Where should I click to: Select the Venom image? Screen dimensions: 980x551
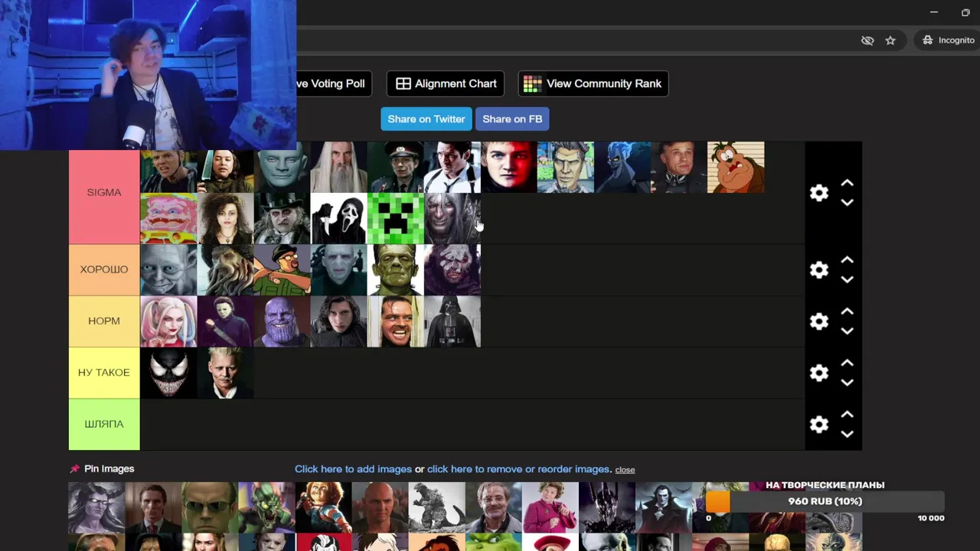point(168,373)
